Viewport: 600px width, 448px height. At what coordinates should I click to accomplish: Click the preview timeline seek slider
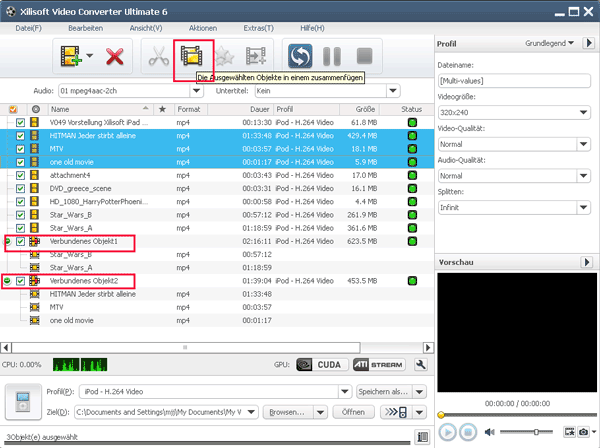[x=517, y=415]
